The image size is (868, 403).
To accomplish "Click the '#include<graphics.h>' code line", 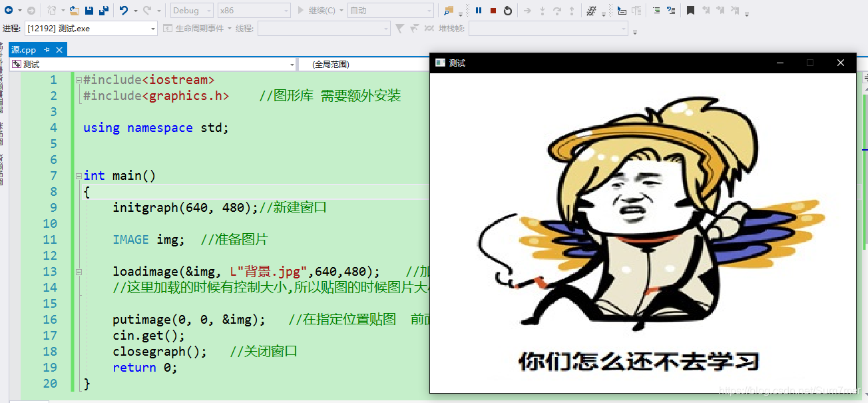I will [x=156, y=96].
